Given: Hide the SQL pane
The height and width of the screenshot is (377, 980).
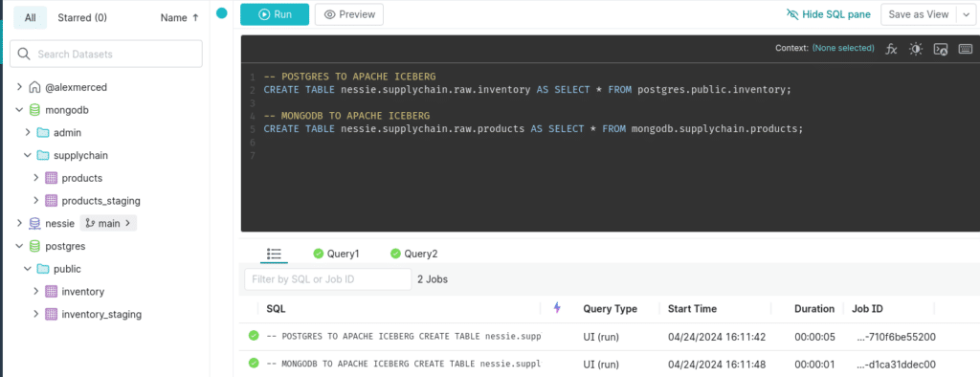Looking at the screenshot, I should [x=829, y=14].
